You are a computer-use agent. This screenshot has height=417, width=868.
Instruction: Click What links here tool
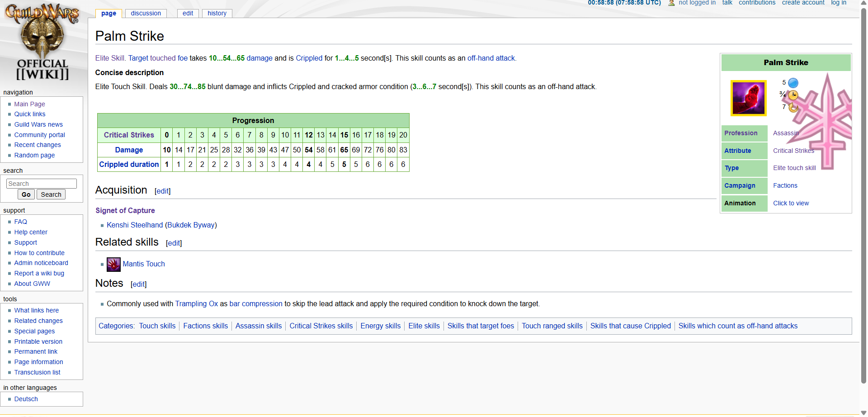pos(36,310)
